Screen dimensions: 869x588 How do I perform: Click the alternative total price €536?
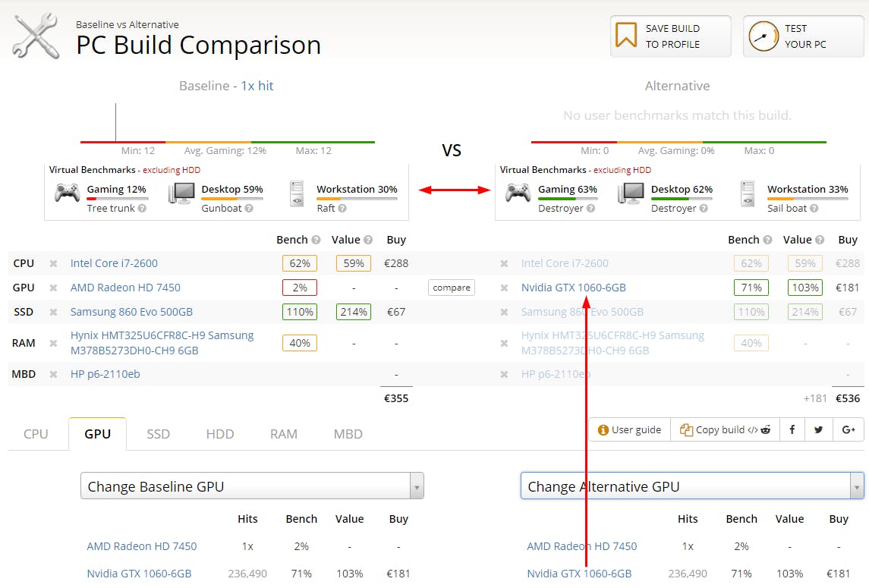[x=848, y=398]
